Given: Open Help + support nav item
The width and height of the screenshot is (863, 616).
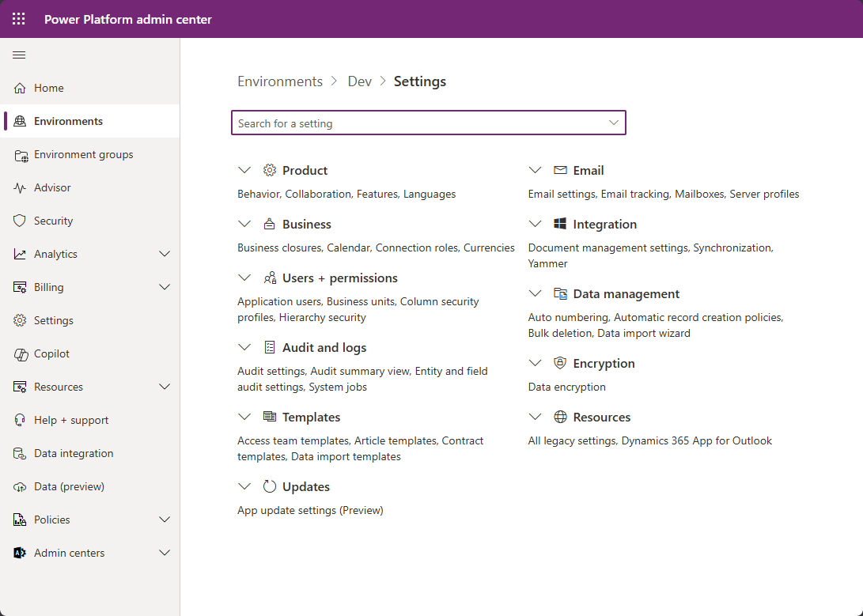Looking at the screenshot, I should pyautogui.click(x=89, y=420).
